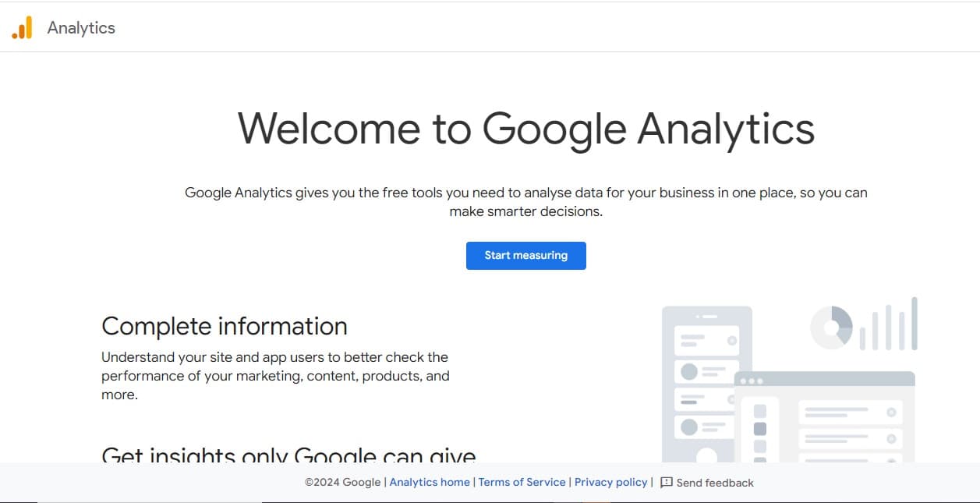Open the Terms of Service link

522,482
